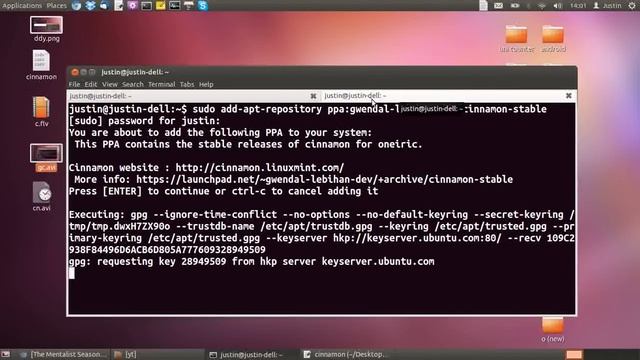Click the cinnamon.linuxmint.com URL in terminal
This screenshot has height=360, width=640.
click(x=260, y=168)
